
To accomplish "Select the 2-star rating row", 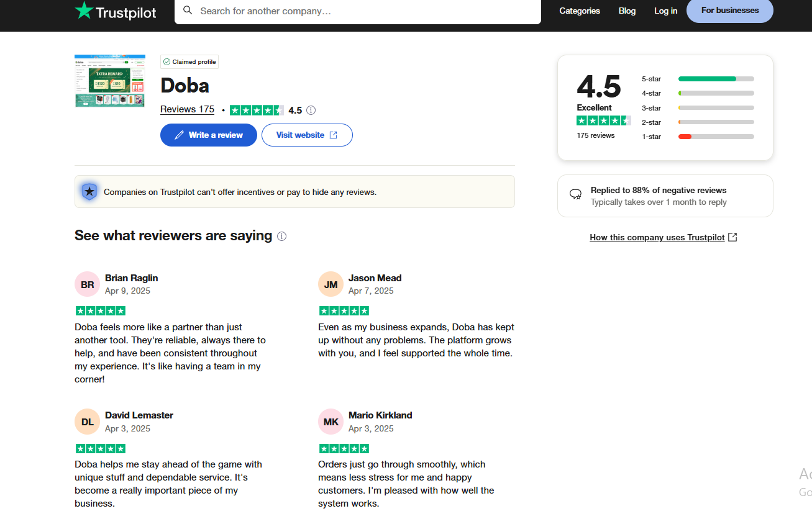I will click(x=698, y=122).
